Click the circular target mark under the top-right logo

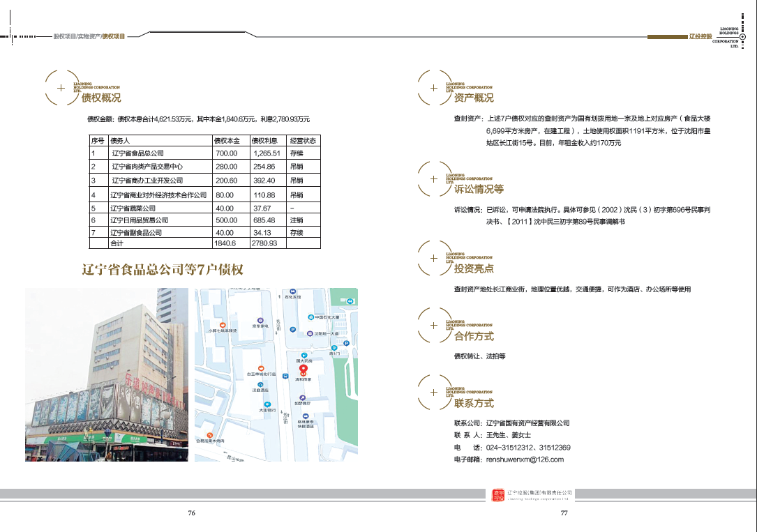pyautogui.click(x=742, y=37)
